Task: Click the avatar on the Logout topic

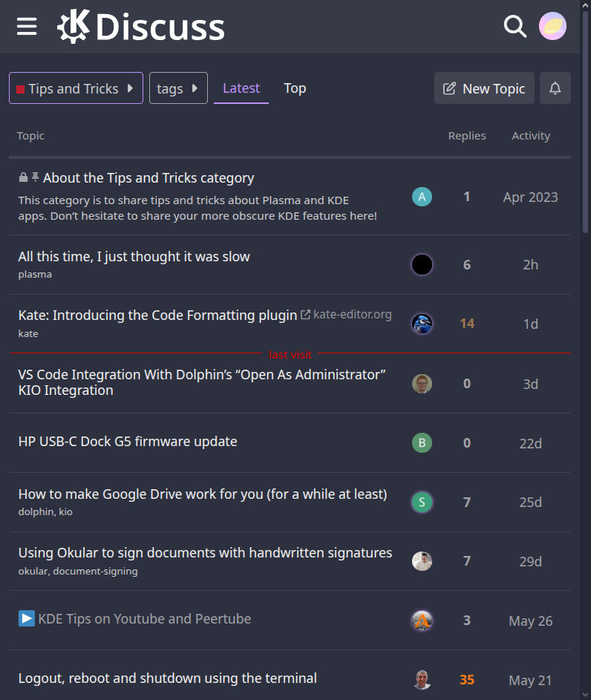Action: click(422, 679)
